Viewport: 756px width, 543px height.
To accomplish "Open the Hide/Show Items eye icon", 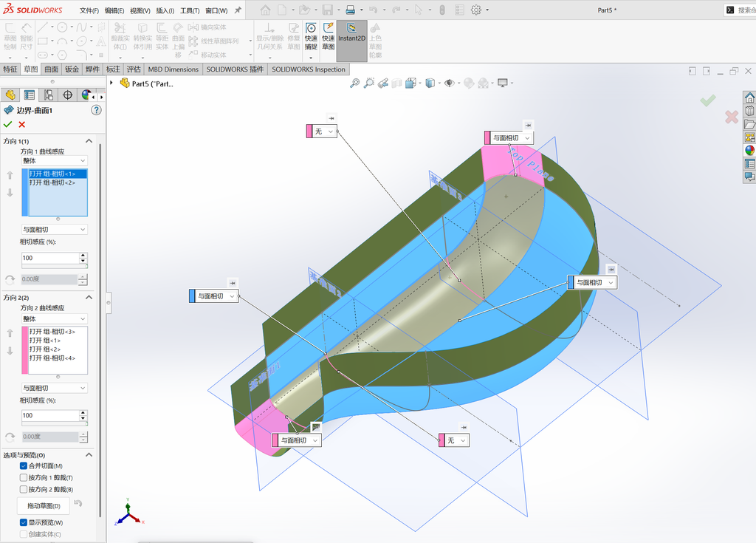I will (x=450, y=83).
